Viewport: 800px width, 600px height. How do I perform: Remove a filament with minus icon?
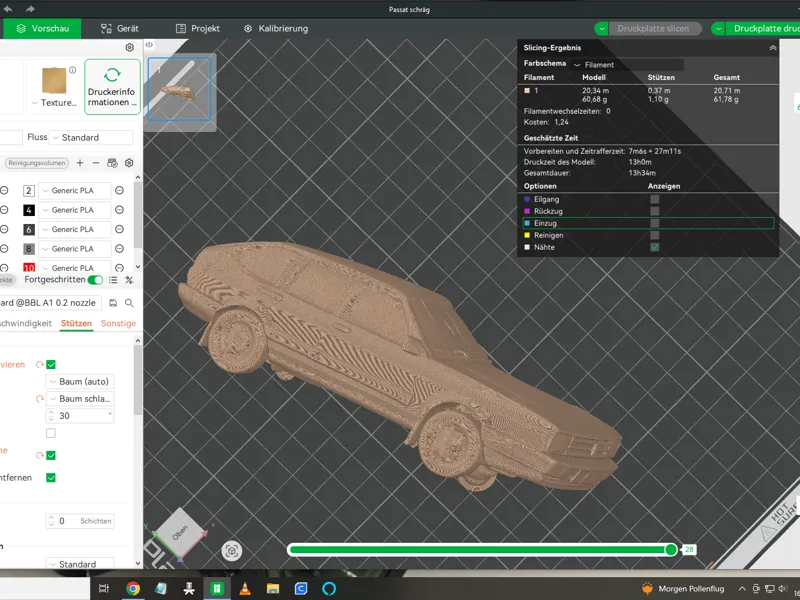click(96, 163)
